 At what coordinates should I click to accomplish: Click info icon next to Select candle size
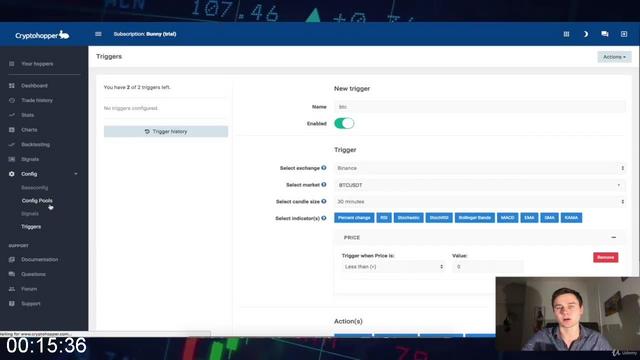pyautogui.click(x=324, y=201)
